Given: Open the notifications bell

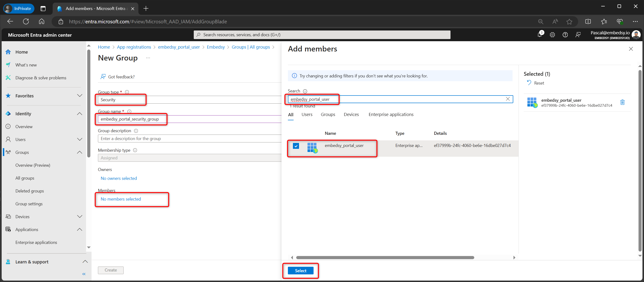Looking at the screenshot, I should click(x=540, y=35).
